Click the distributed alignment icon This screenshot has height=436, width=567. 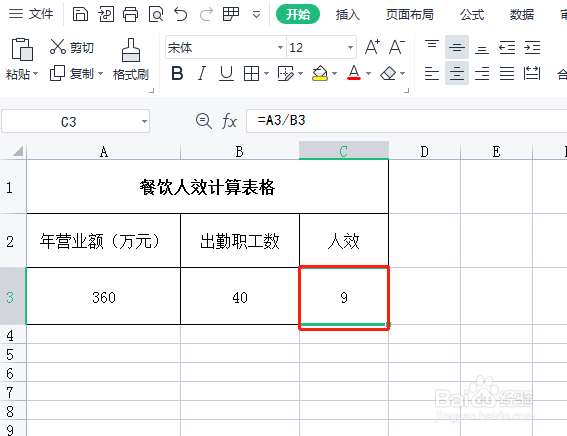[532, 73]
